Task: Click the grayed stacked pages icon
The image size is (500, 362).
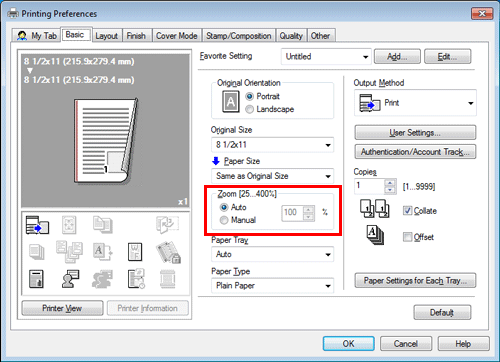Action: (36, 252)
